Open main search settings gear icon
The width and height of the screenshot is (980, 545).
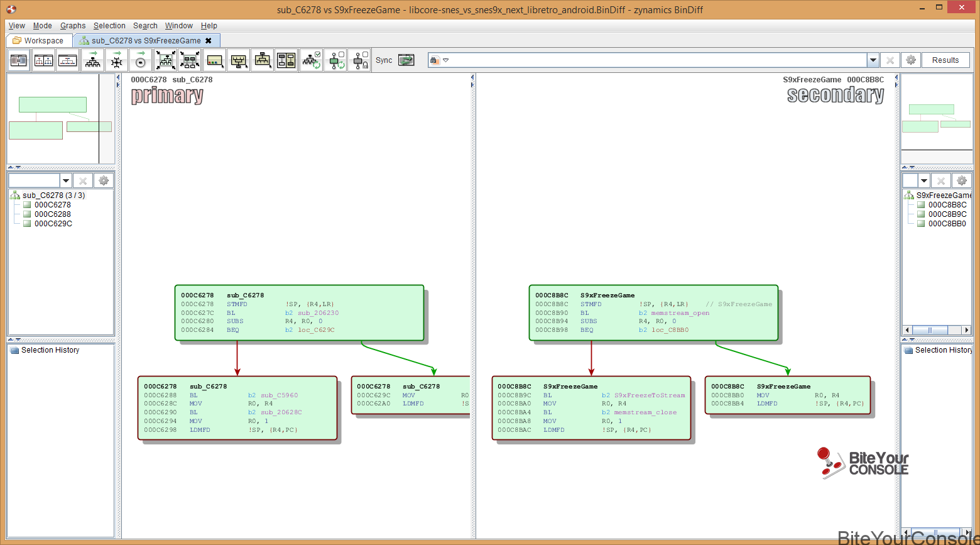coord(911,60)
